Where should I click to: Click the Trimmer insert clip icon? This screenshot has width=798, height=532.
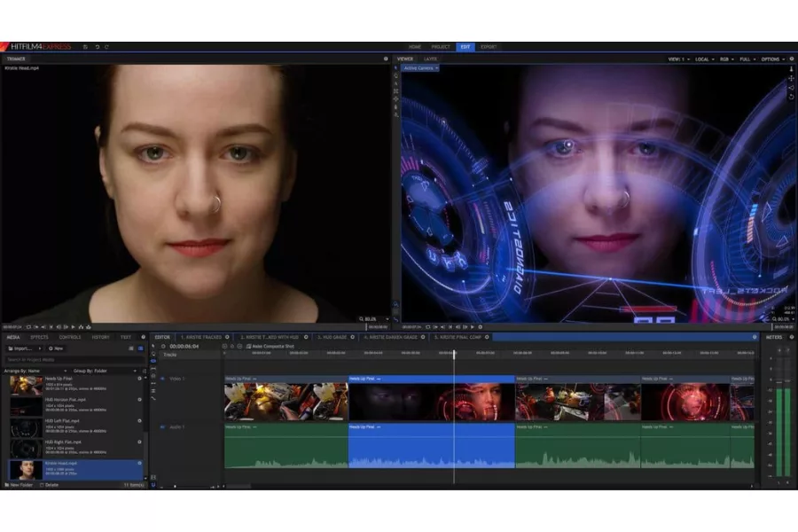(x=81, y=327)
